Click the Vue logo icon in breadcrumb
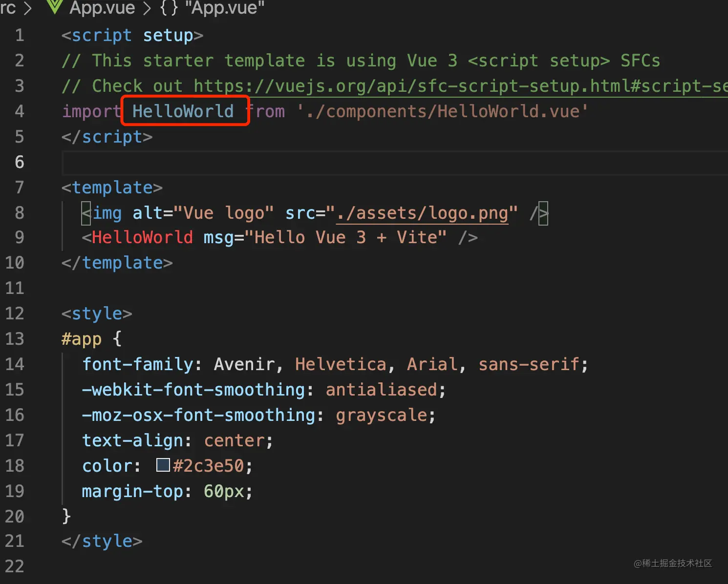This screenshot has width=728, height=584. 54,6
